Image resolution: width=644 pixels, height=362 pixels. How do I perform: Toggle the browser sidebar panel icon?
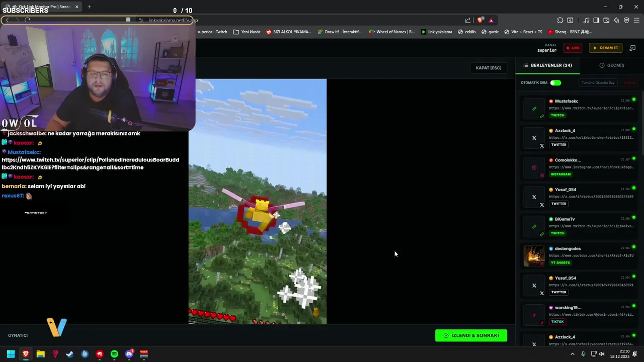[x=596, y=20]
